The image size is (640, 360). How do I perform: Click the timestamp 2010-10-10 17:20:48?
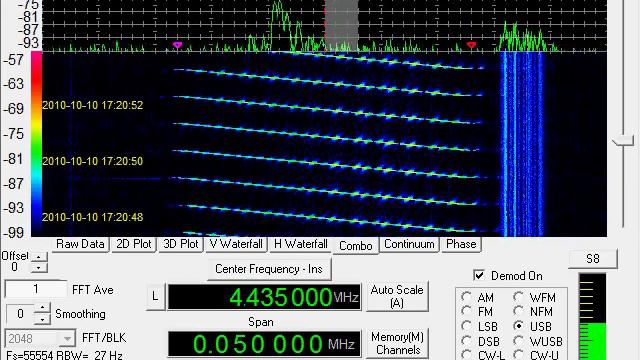(93, 217)
